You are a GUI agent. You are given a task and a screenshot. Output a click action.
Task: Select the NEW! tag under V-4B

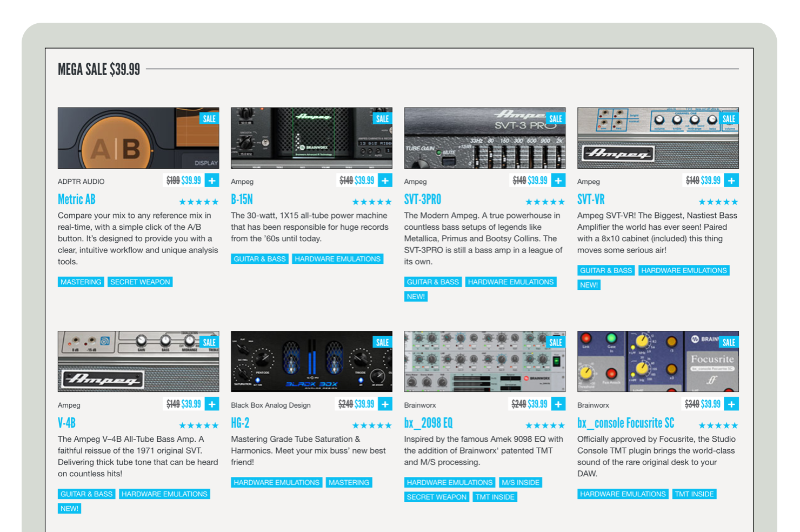pos(69,508)
